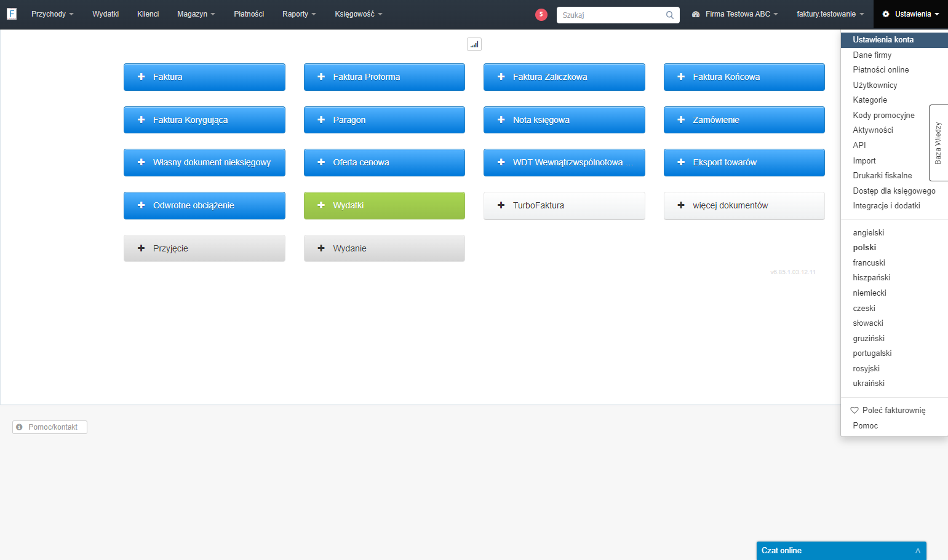Click the search magnifier icon
Screen dimensions: 948x560
point(670,15)
